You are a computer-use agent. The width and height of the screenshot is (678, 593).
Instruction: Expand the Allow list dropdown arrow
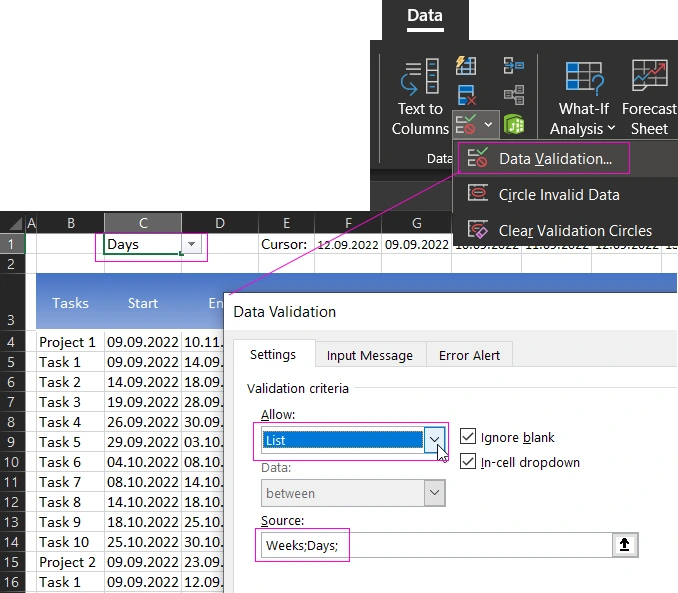[435, 439]
